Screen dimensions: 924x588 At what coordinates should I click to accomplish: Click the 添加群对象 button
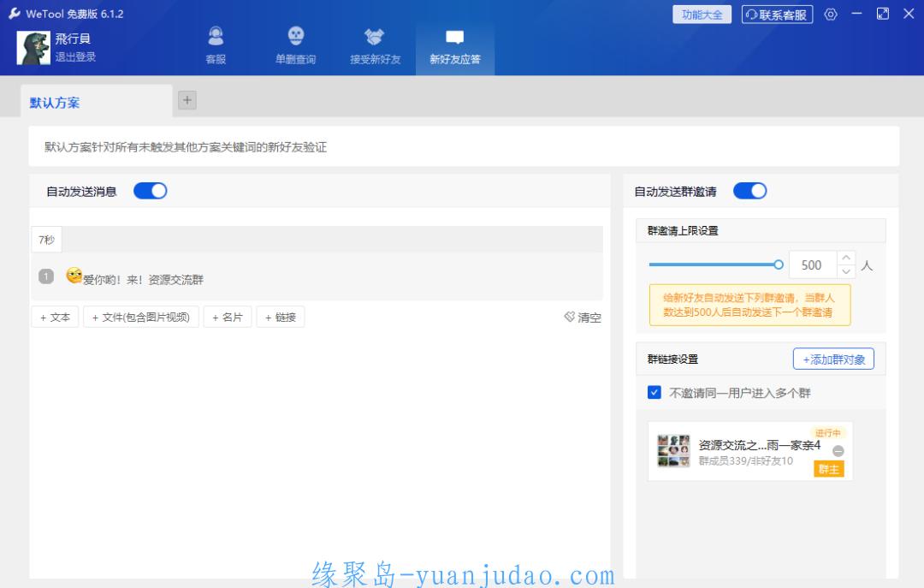833,359
